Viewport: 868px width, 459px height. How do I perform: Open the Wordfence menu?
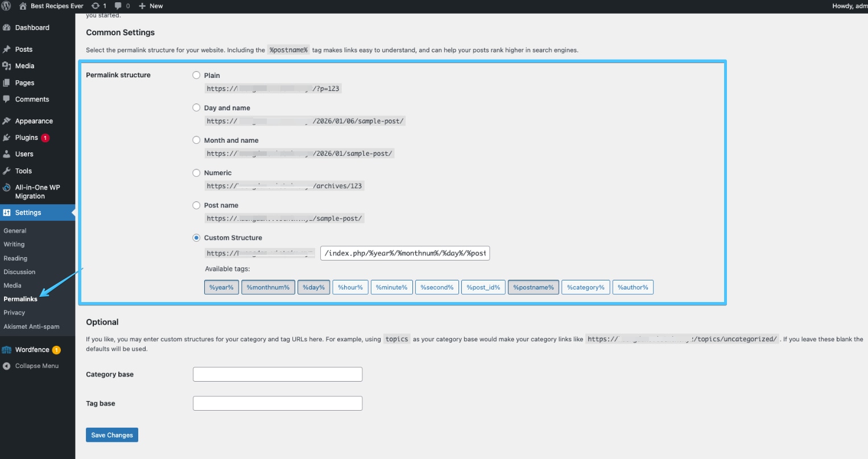tap(32, 350)
